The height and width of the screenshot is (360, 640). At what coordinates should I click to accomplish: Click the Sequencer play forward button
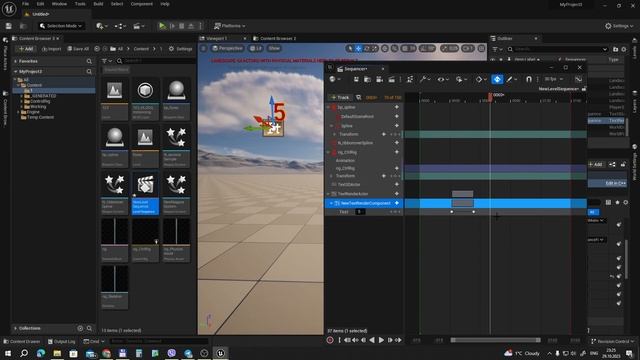[381, 340]
